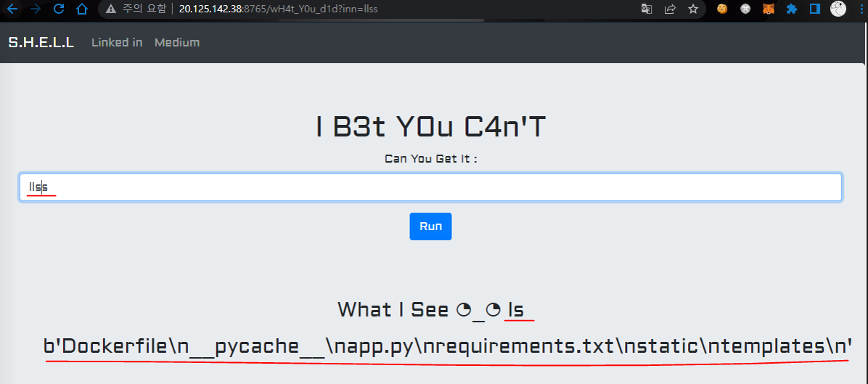
Task: Click the browser forward arrow
Action: (x=36, y=9)
